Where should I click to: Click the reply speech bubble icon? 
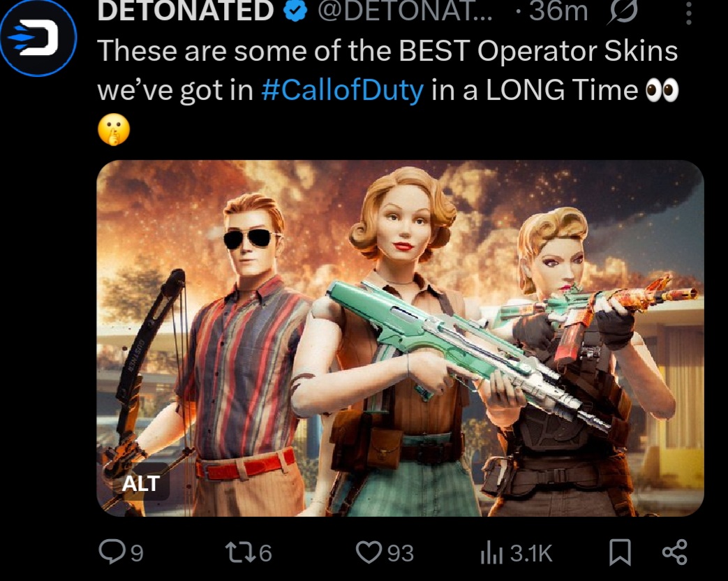coord(111,552)
